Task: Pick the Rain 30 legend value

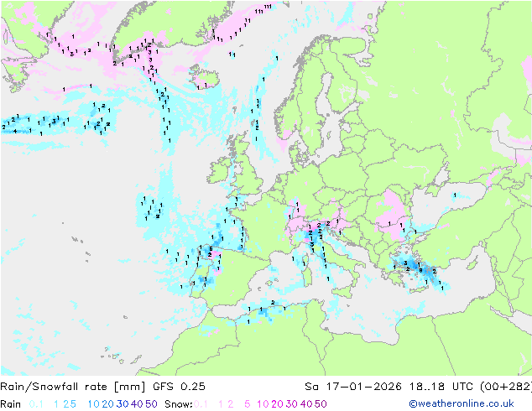Action: pyautogui.click(x=123, y=404)
